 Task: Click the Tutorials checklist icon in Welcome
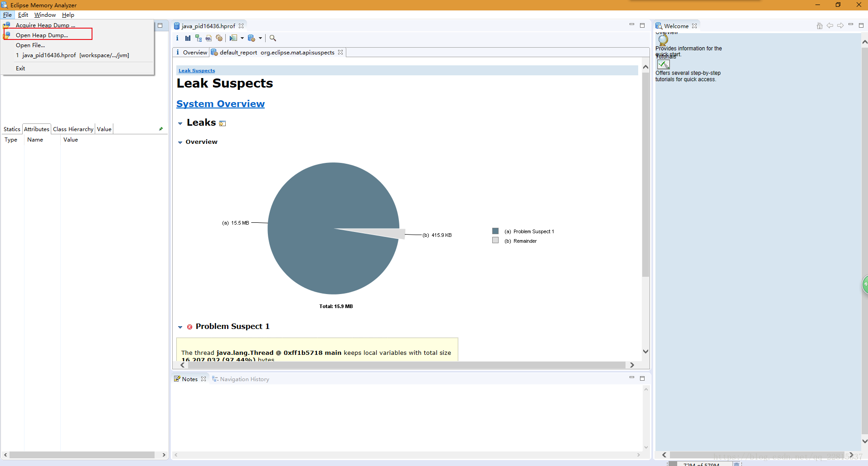[664, 64]
